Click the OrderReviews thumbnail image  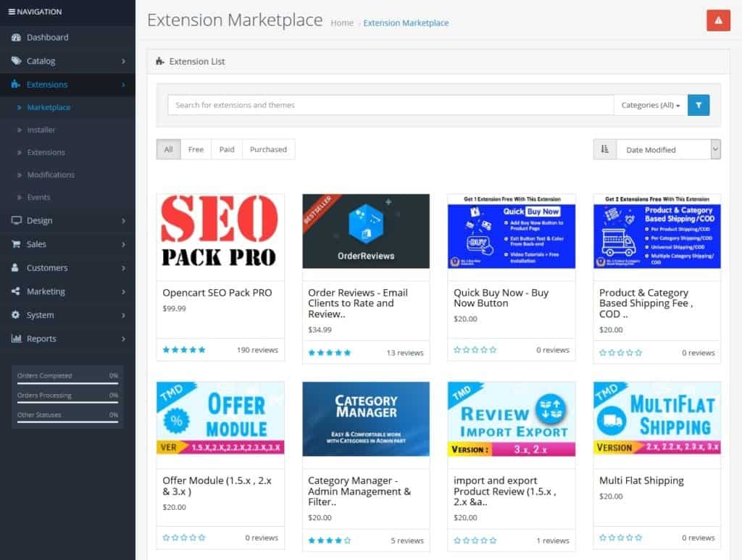pos(366,231)
